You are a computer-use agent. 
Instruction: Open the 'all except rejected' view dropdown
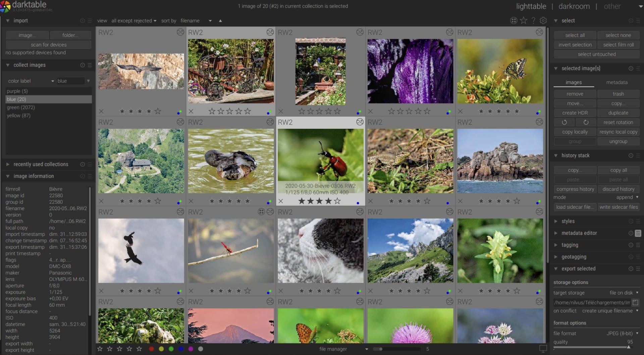pos(133,20)
